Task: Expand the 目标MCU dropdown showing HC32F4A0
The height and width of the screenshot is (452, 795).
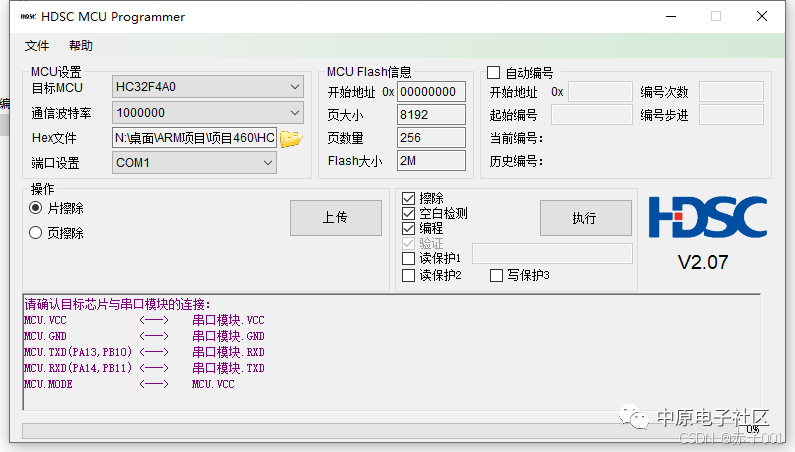Action: (x=207, y=87)
